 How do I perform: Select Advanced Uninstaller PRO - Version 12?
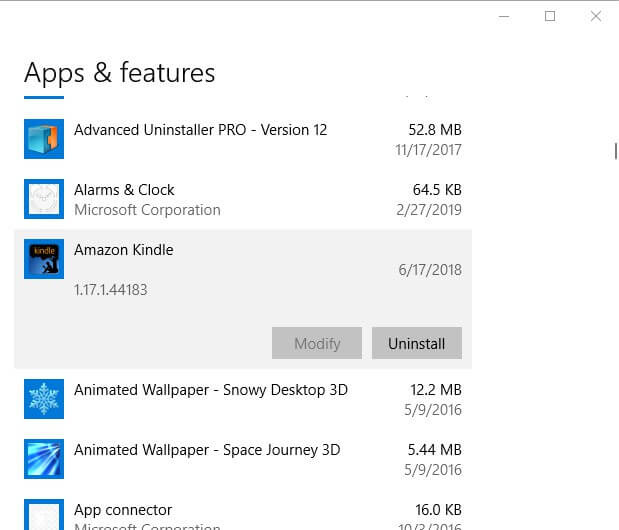click(201, 130)
